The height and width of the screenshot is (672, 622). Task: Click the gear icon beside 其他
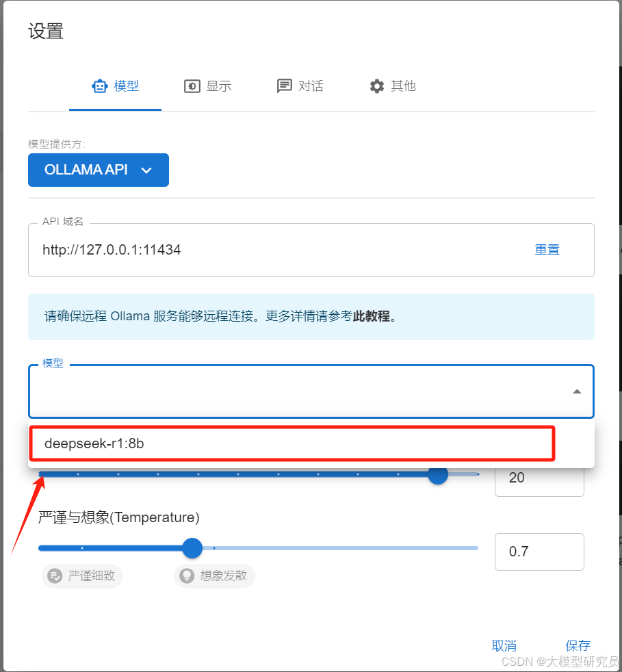point(377,86)
